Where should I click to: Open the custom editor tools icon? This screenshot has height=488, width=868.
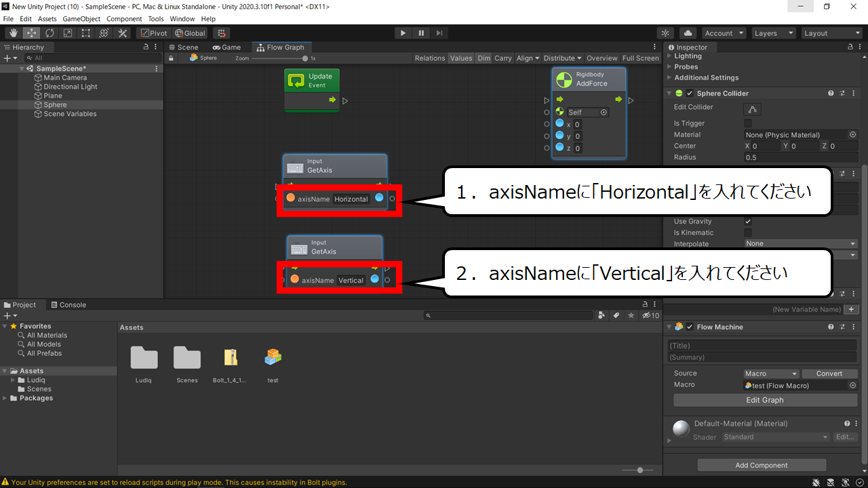click(123, 33)
